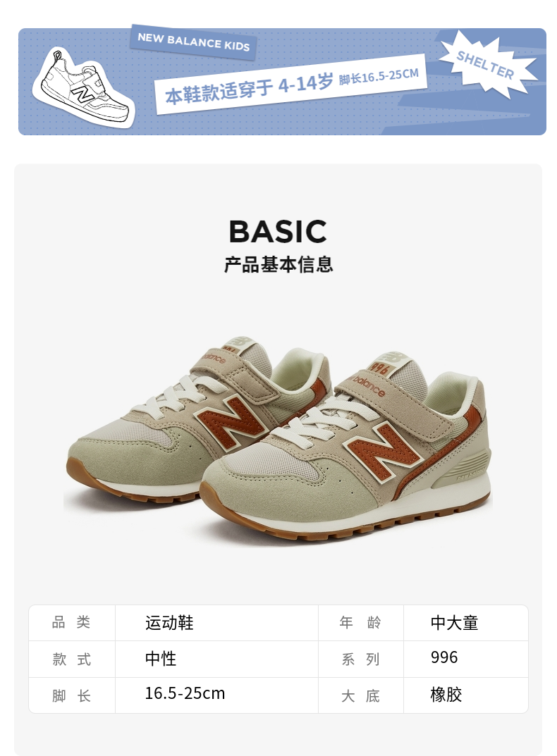The image size is (557, 756).
Task: Click the 大底 table label
Action: (360, 695)
